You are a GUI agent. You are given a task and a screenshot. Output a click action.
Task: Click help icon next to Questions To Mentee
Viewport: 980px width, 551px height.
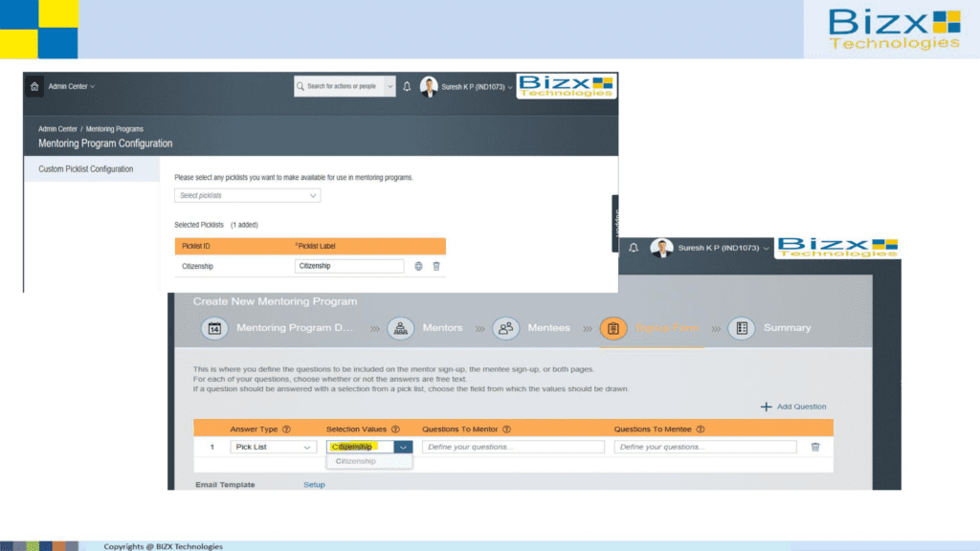pyautogui.click(x=700, y=430)
